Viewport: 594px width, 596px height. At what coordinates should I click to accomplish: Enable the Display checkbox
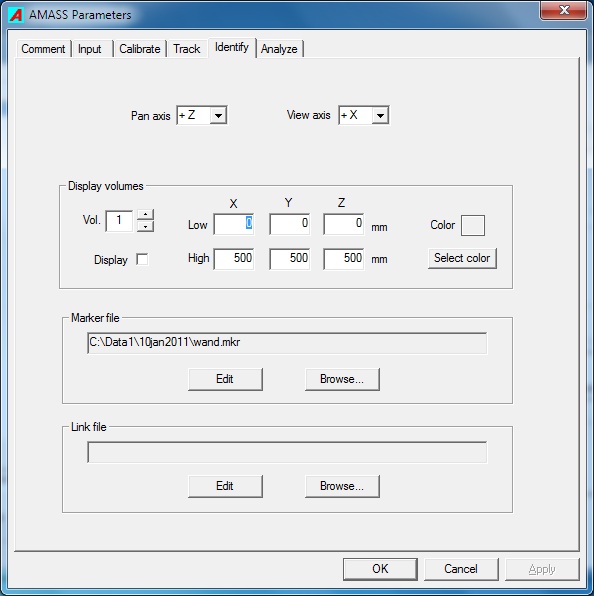[142, 260]
